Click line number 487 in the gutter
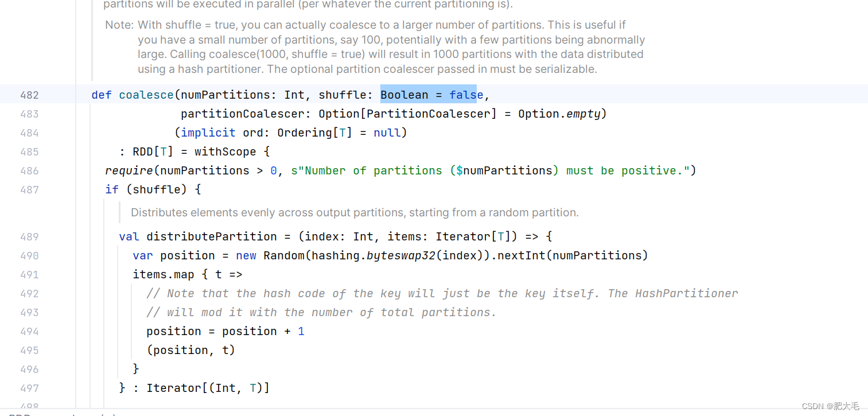The image size is (868, 416). [29, 190]
